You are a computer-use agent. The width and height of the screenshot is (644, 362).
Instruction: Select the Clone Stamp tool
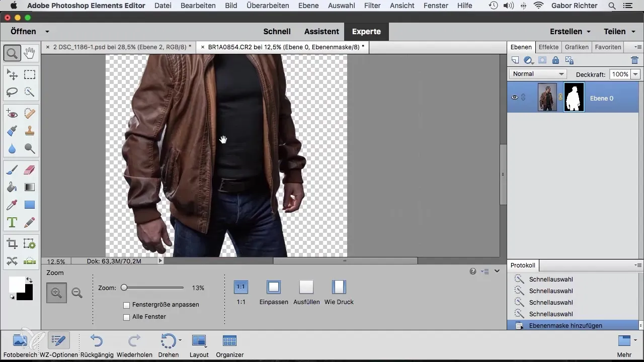pos(30,131)
